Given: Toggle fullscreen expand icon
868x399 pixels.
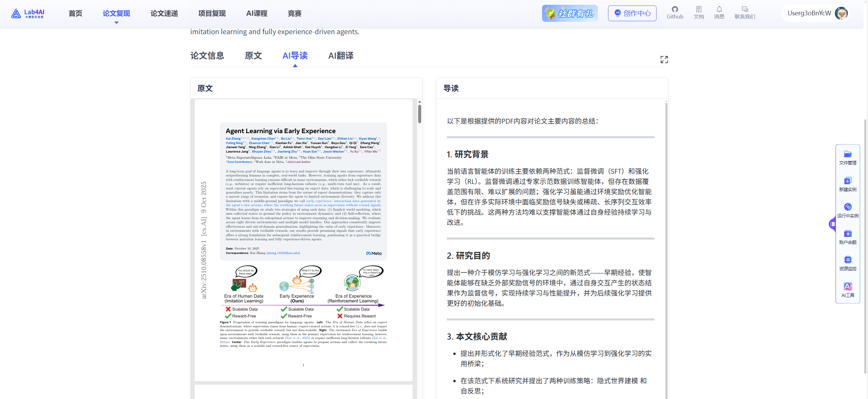Looking at the screenshot, I should (x=664, y=60).
